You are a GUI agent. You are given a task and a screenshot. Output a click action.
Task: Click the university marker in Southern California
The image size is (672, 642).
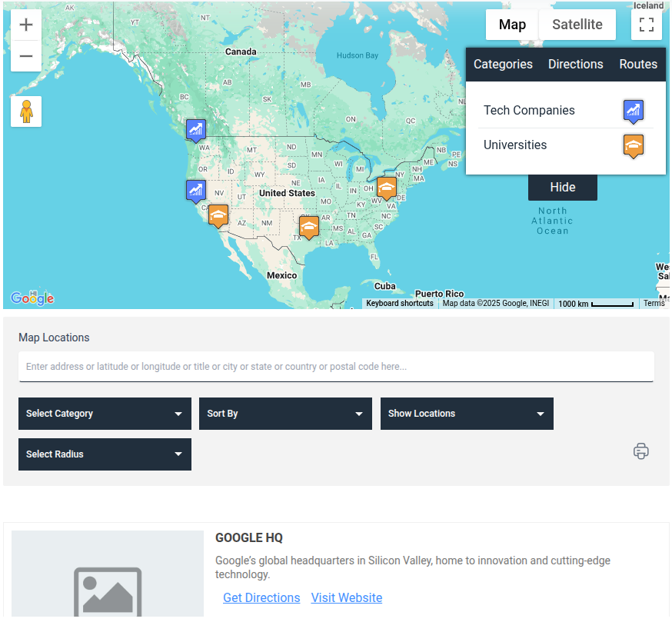[218, 216]
